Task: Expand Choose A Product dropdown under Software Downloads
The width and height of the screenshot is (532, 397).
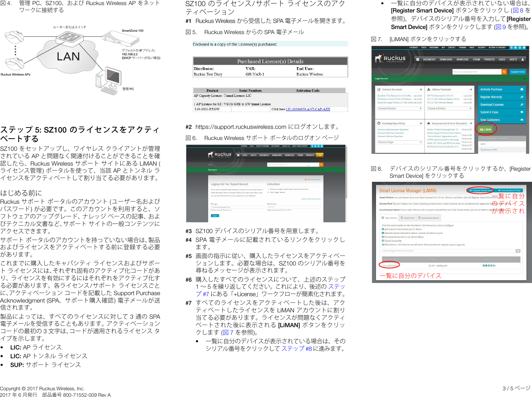Action: click(449, 109)
